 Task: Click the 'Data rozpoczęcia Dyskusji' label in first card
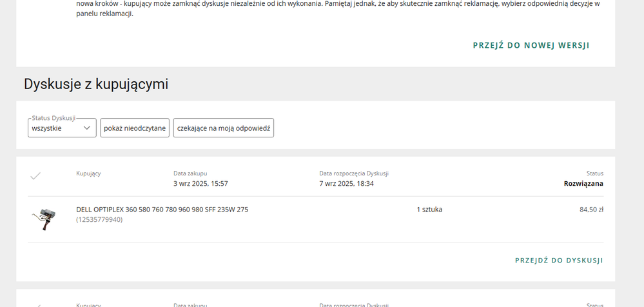tap(353, 173)
